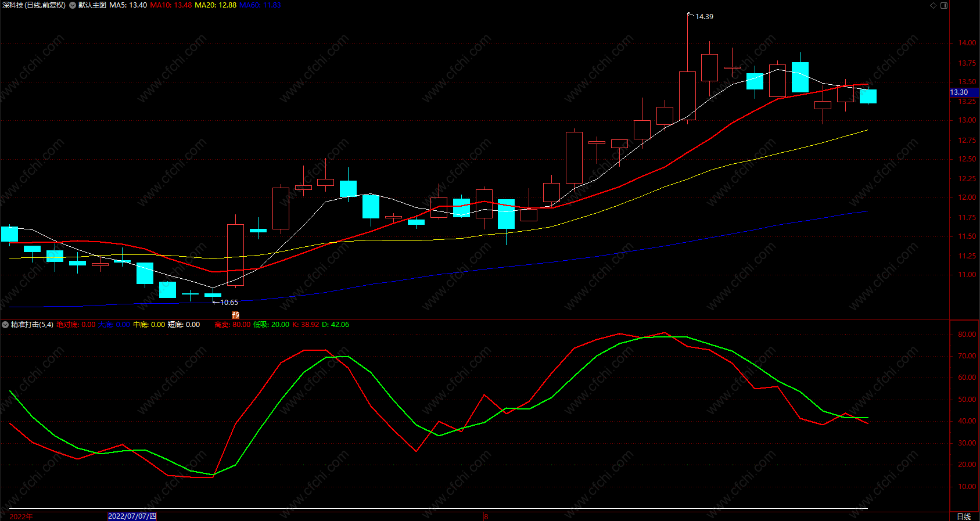Click the 14.00 price axis label
Viewport: 980px width, 521px height.
pos(967,43)
